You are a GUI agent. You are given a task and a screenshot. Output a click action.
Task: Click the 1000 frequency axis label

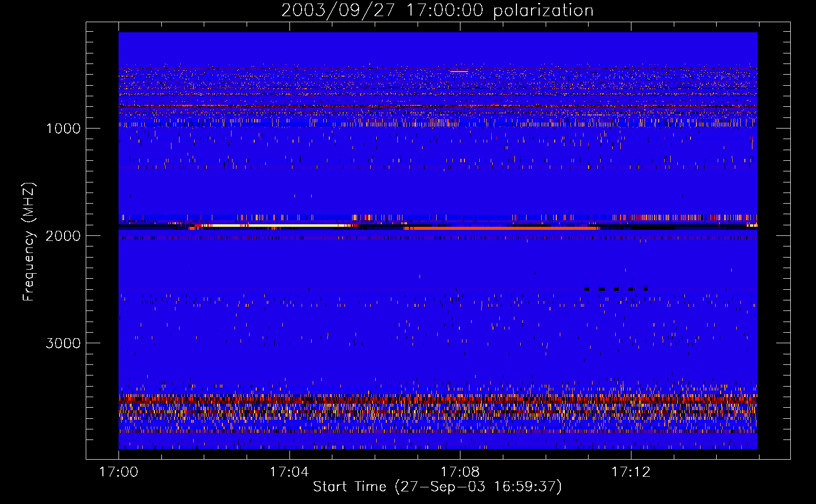pyautogui.click(x=64, y=129)
